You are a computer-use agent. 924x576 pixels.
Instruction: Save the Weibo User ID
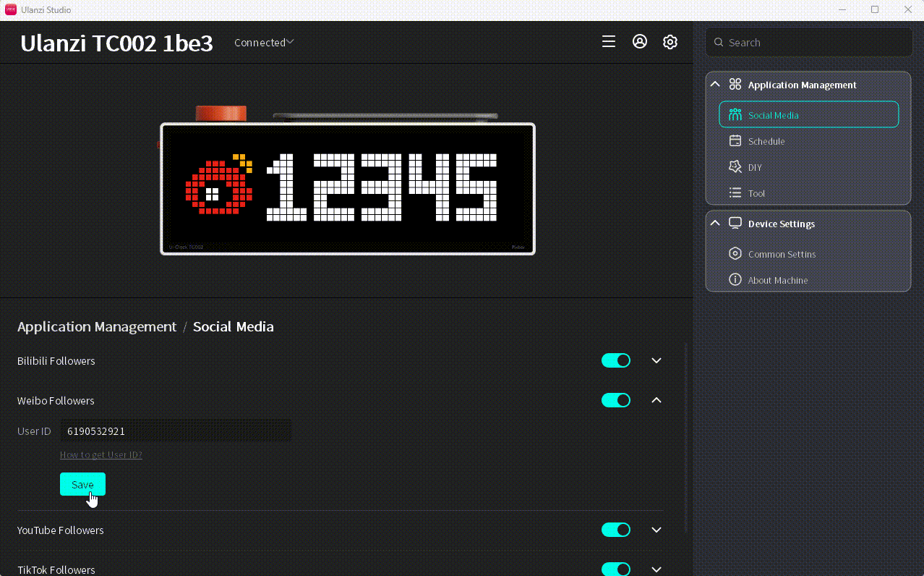pos(82,484)
